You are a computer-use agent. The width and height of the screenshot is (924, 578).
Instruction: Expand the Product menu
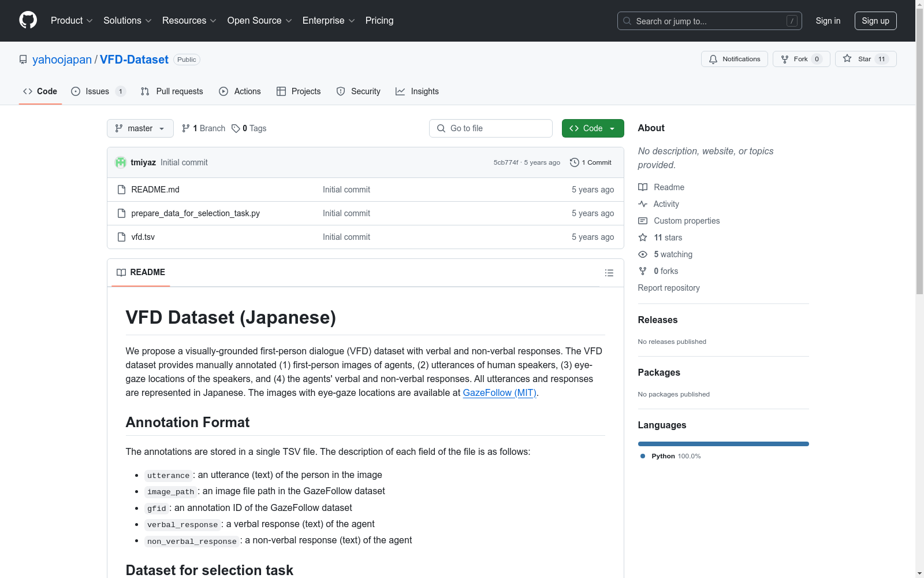click(72, 20)
